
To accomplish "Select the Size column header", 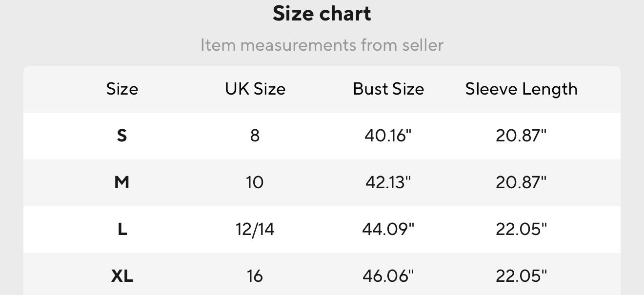I will [122, 89].
